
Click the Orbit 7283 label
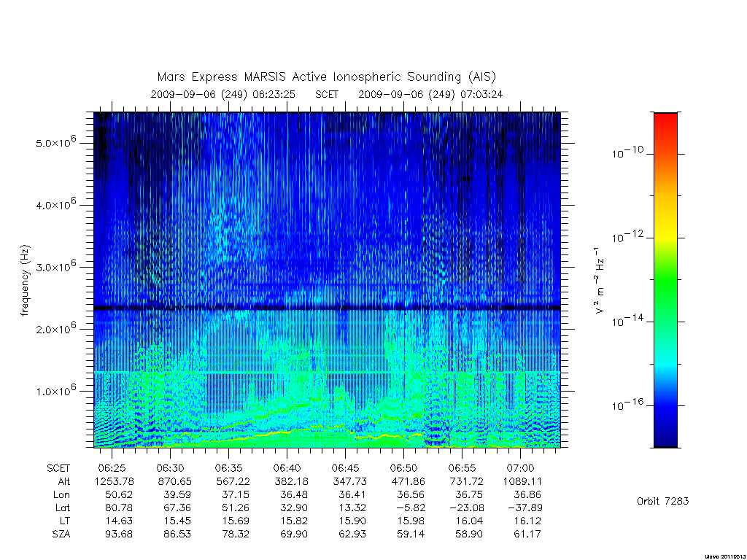(662, 501)
